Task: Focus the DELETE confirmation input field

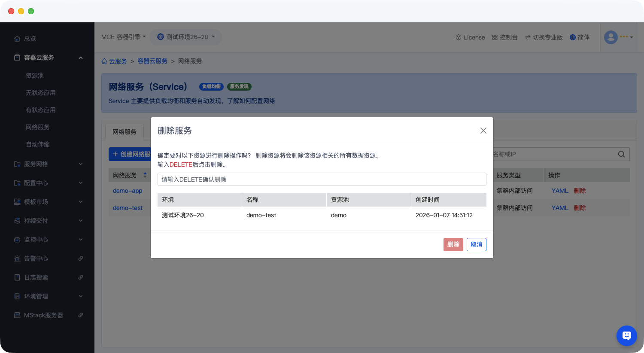Action: coord(322,180)
